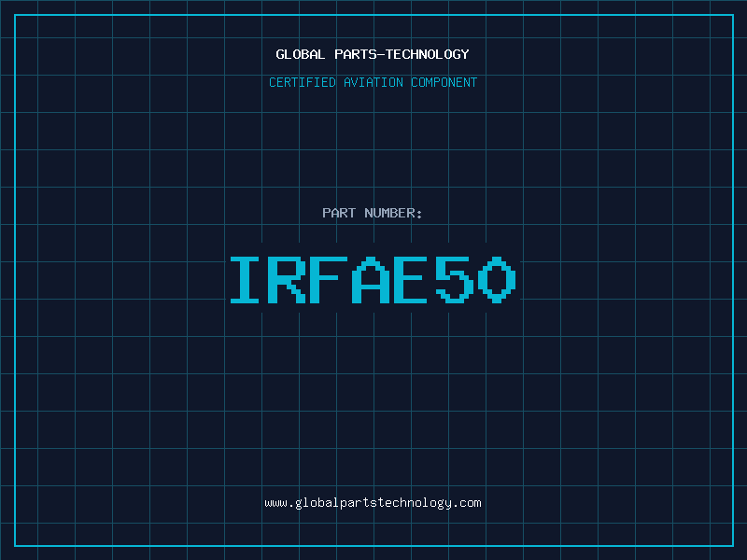Click the word CERTIFIED in the subtitle
The width and height of the screenshot is (747, 560).
click(x=302, y=82)
